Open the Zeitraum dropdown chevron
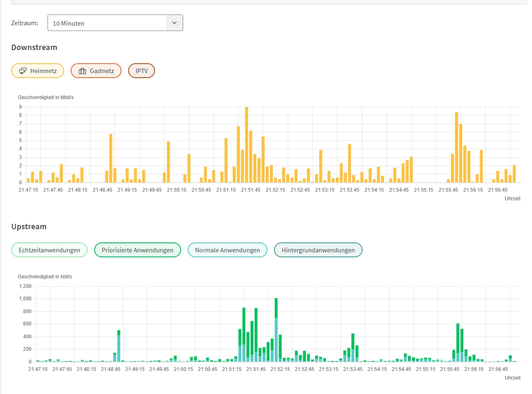Image resolution: width=532 pixels, height=394 pixels. (174, 23)
